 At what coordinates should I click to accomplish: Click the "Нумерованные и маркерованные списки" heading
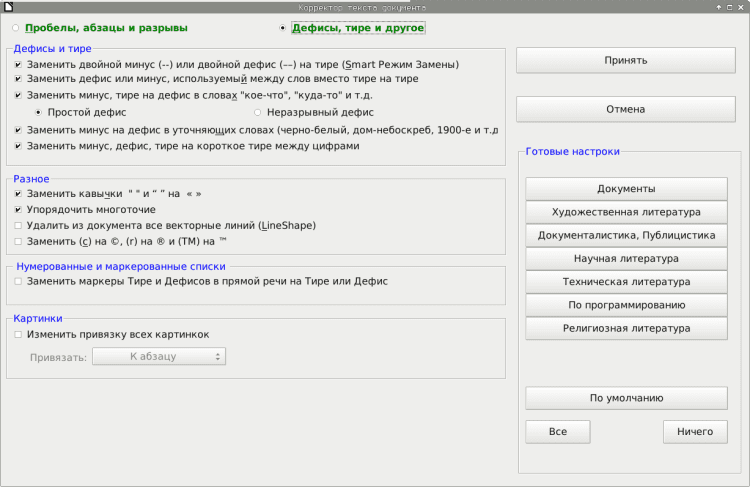(121, 266)
